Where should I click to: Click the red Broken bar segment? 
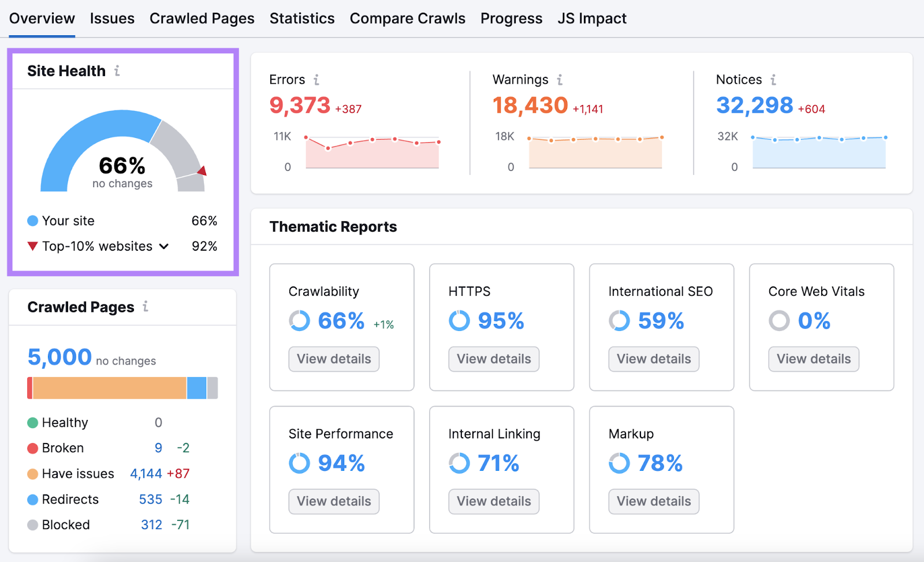click(x=30, y=388)
